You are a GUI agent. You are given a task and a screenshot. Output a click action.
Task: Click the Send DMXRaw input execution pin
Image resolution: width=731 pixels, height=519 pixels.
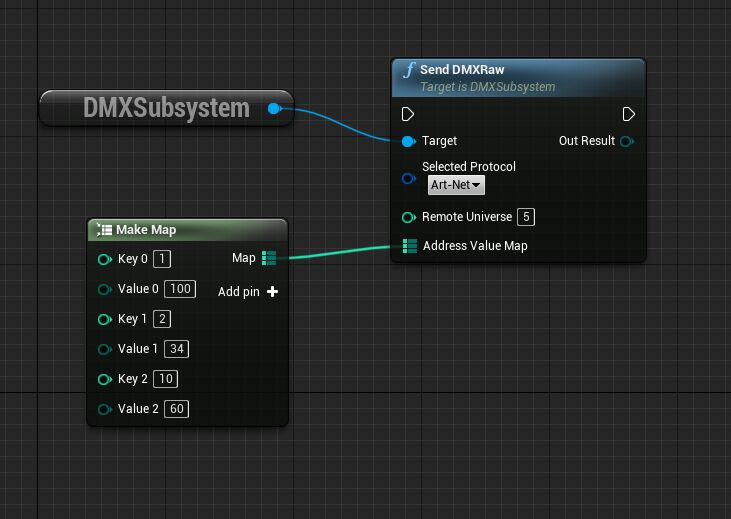(408, 114)
